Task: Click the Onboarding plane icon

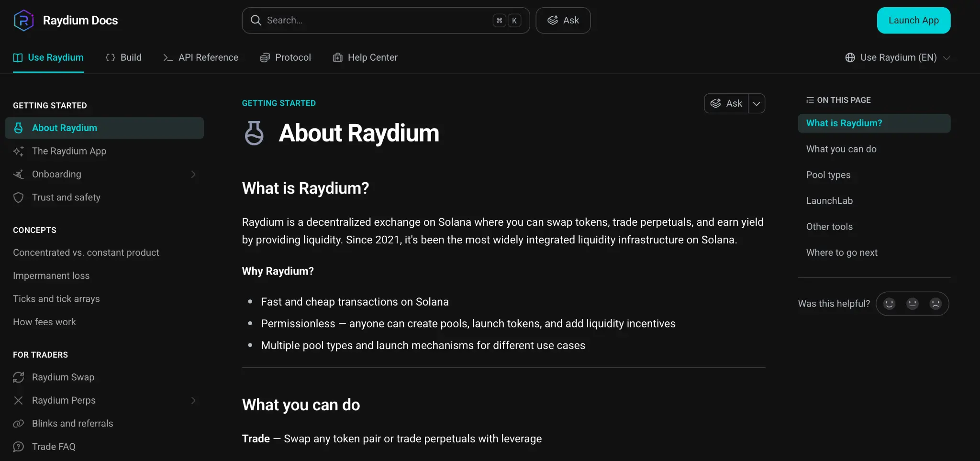Action: [x=18, y=174]
